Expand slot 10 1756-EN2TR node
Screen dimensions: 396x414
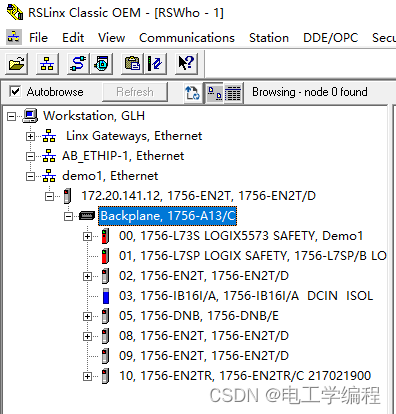coord(87,376)
